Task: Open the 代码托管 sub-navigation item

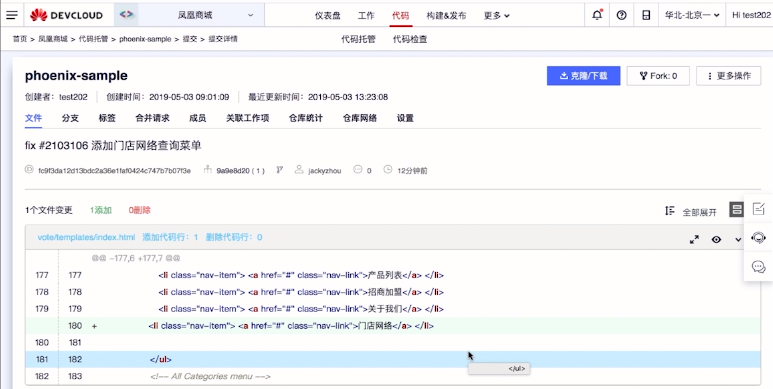Action: point(358,39)
